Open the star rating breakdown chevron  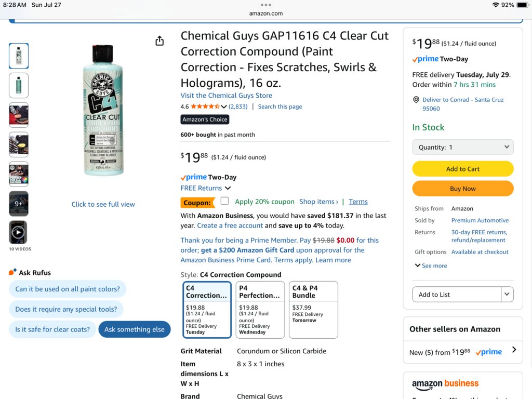(x=223, y=107)
